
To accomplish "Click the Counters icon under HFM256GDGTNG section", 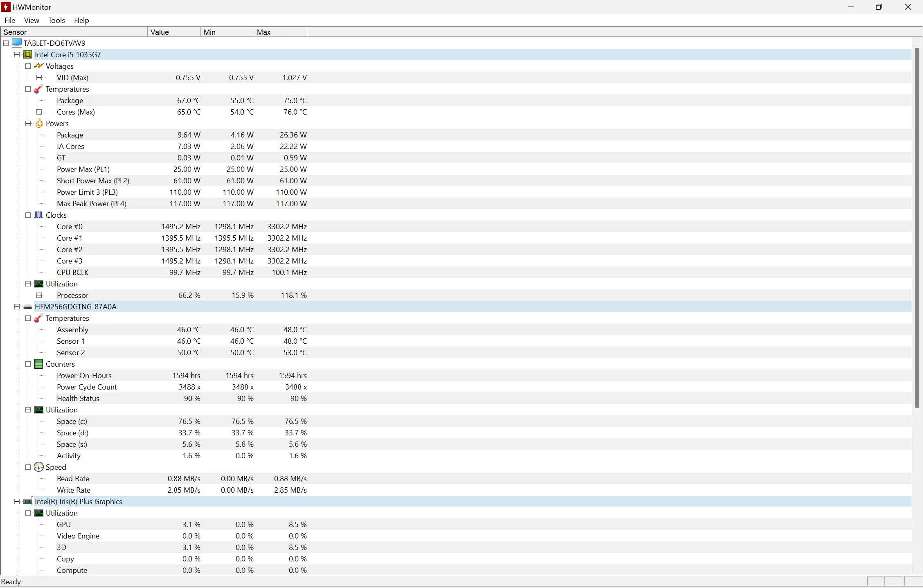I will 39,364.
